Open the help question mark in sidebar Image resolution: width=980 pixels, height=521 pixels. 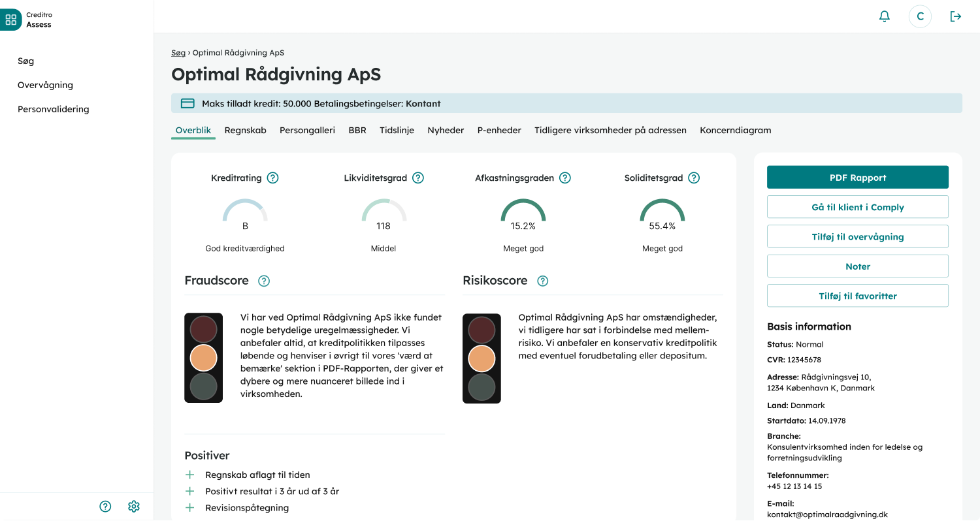tap(105, 506)
